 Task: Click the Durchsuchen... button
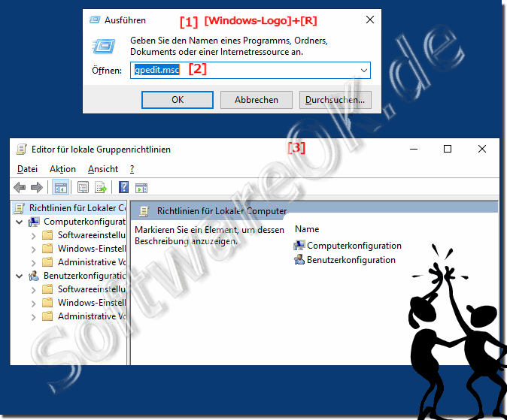point(335,100)
